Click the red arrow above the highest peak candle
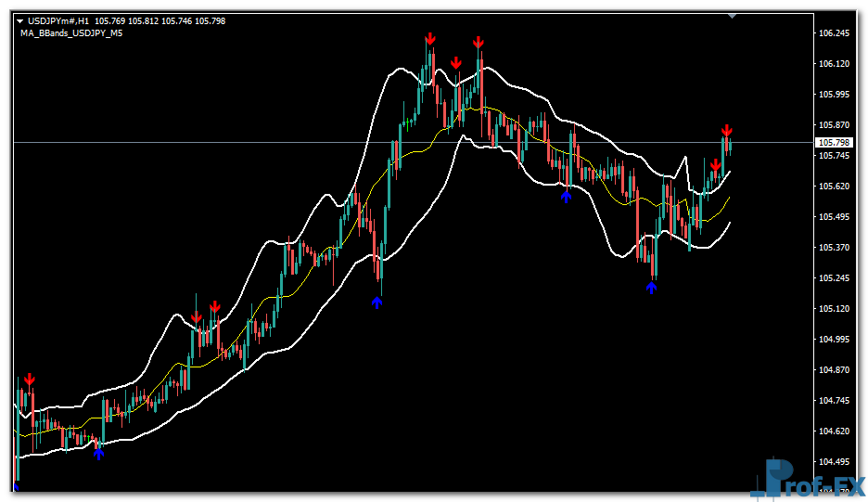The width and height of the screenshot is (868, 502). tap(430, 39)
